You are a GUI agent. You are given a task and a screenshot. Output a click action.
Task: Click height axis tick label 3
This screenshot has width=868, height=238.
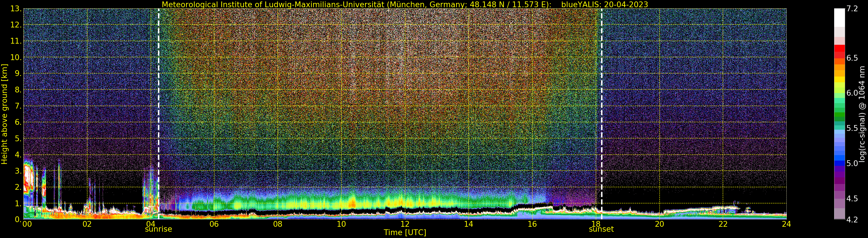(x=18, y=171)
